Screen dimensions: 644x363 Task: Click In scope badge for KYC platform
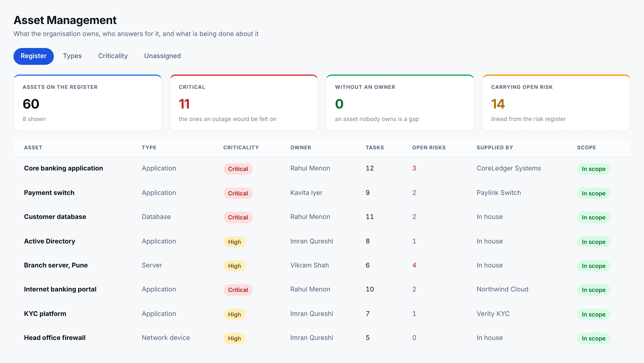click(x=594, y=314)
